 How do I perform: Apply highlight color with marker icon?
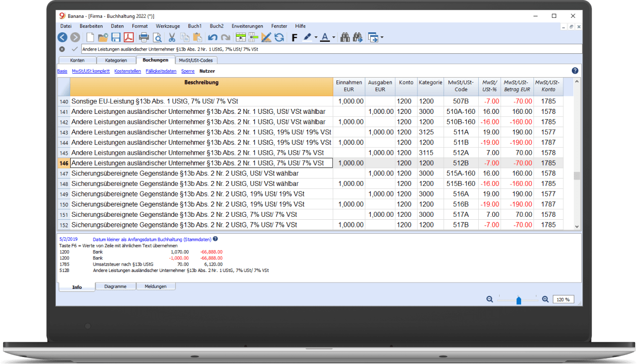tap(307, 37)
